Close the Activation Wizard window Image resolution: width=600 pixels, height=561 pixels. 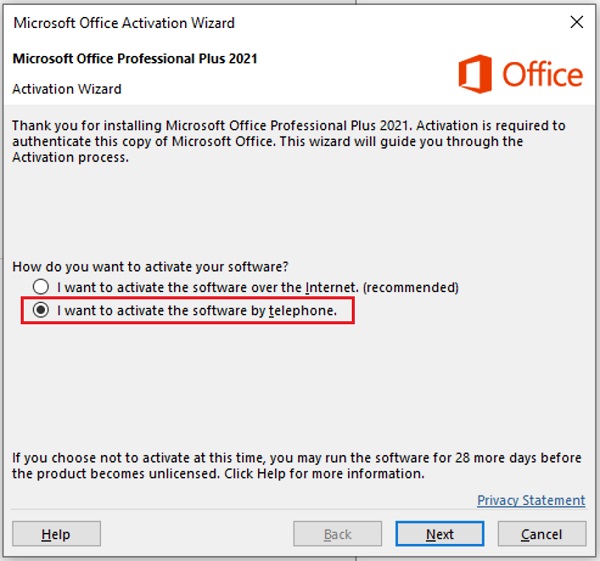tap(576, 22)
